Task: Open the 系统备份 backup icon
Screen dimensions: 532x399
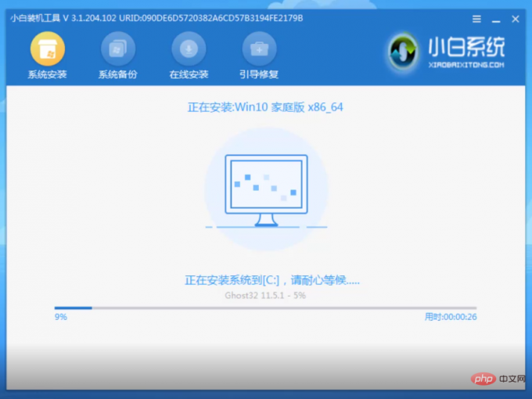Action: (x=117, y=49)
